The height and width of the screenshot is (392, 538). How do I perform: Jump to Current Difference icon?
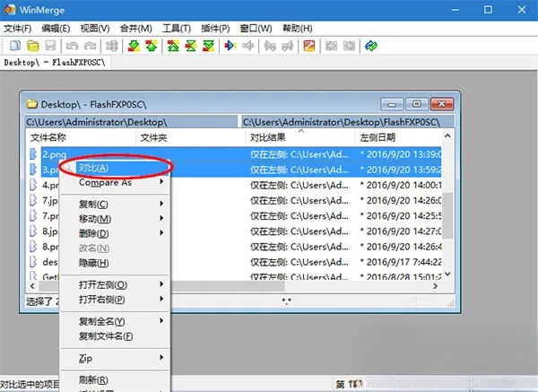[191, 46]
